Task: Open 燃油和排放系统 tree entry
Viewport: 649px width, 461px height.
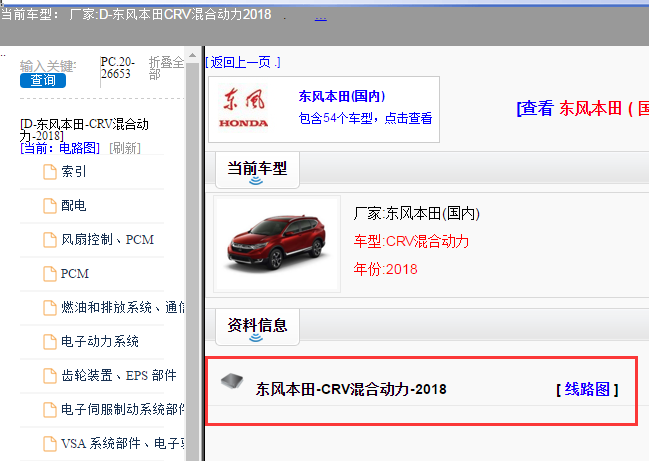Action: click(123, 307)
